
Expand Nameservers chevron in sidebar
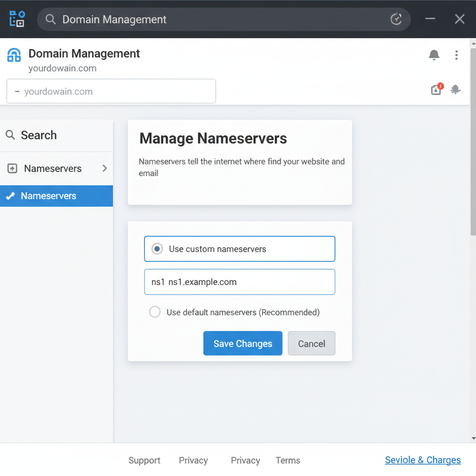pos(105,168)
